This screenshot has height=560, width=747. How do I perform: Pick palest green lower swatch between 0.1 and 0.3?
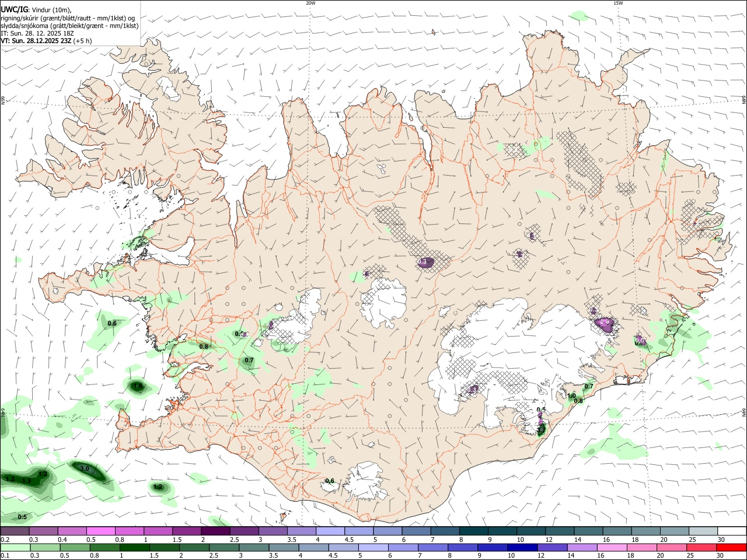click(15, 547)
